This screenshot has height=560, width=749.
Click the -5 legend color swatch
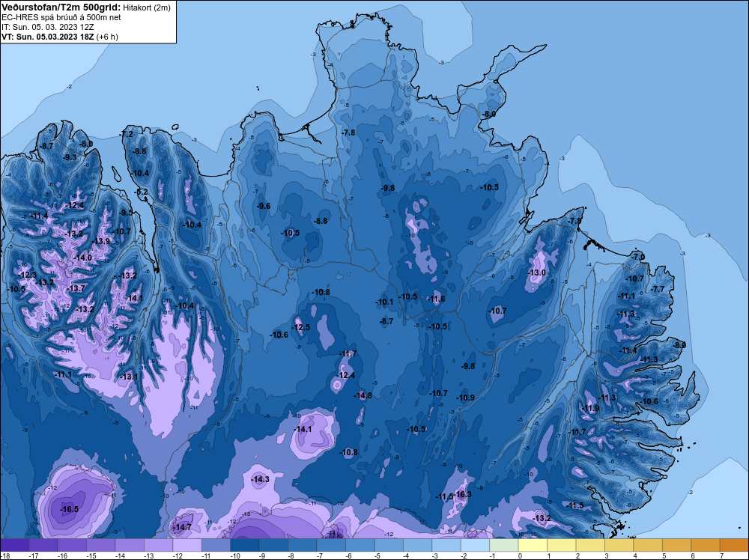[x=388, y=545]
